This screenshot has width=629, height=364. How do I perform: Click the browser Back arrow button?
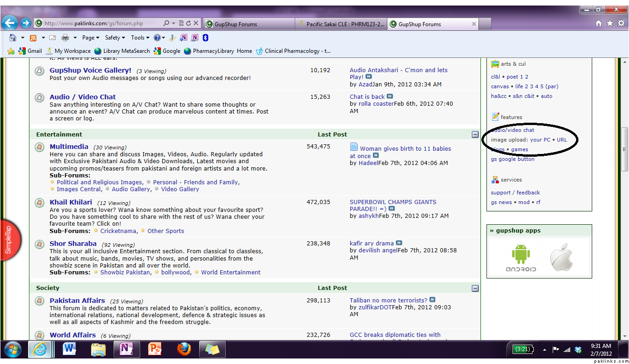tap(10, 23)
